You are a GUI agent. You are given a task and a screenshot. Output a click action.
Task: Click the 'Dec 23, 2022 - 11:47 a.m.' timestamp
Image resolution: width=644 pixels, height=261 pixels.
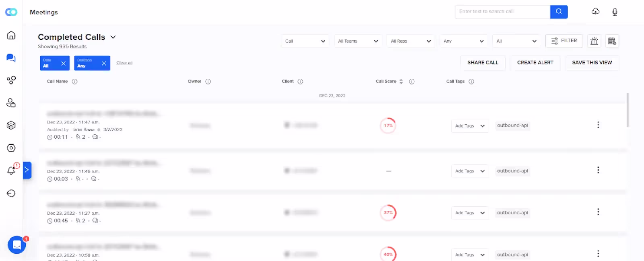click(x=73, y=122)
